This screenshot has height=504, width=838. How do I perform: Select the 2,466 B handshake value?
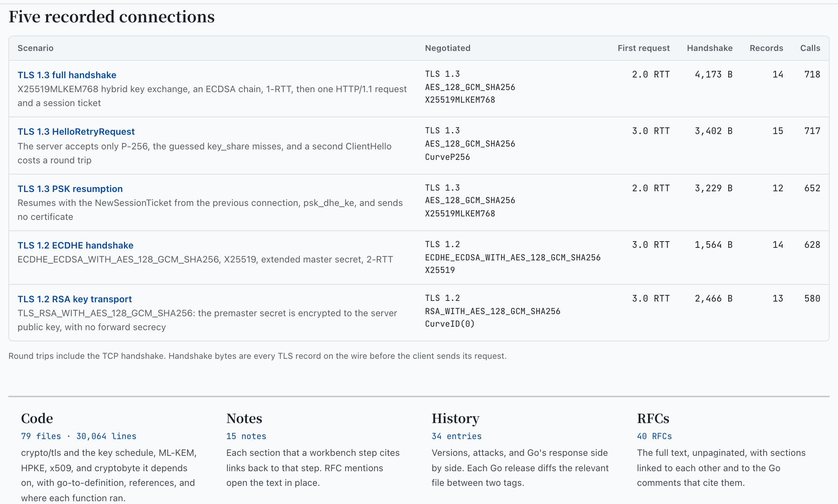pos(713,298)
